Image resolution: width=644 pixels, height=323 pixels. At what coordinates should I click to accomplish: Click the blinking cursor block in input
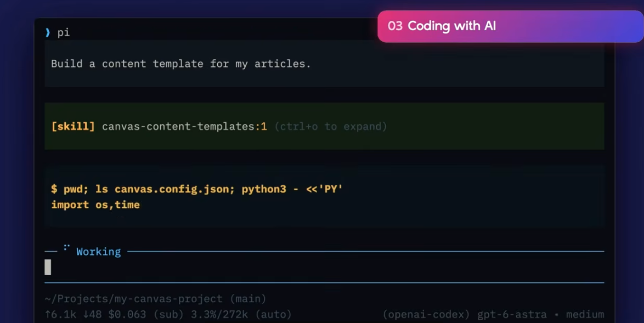48,267
